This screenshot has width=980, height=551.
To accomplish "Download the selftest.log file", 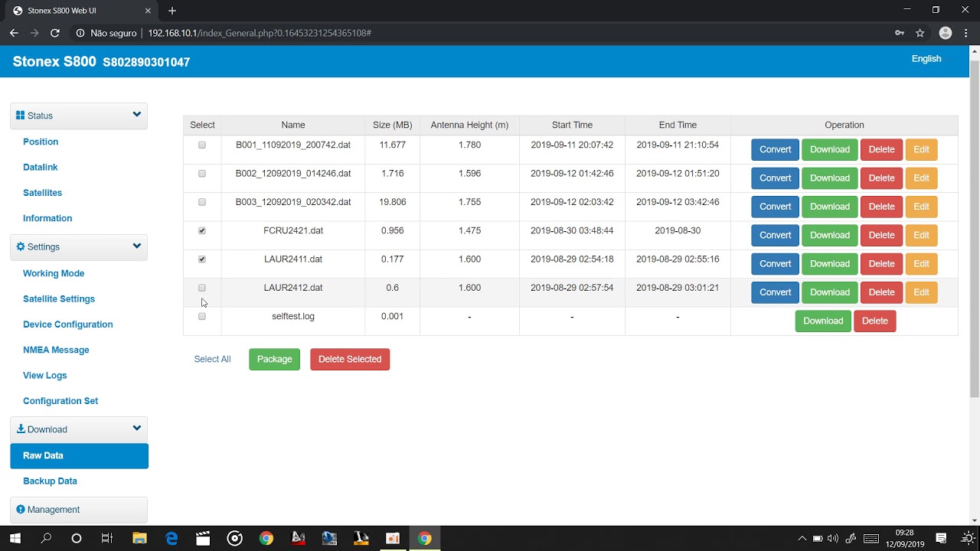I will point(823,321).
